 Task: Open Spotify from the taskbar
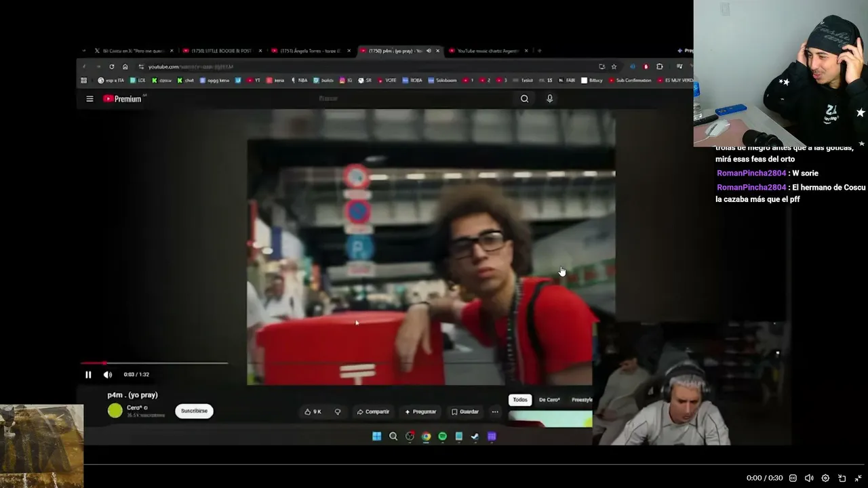point(442,436)
